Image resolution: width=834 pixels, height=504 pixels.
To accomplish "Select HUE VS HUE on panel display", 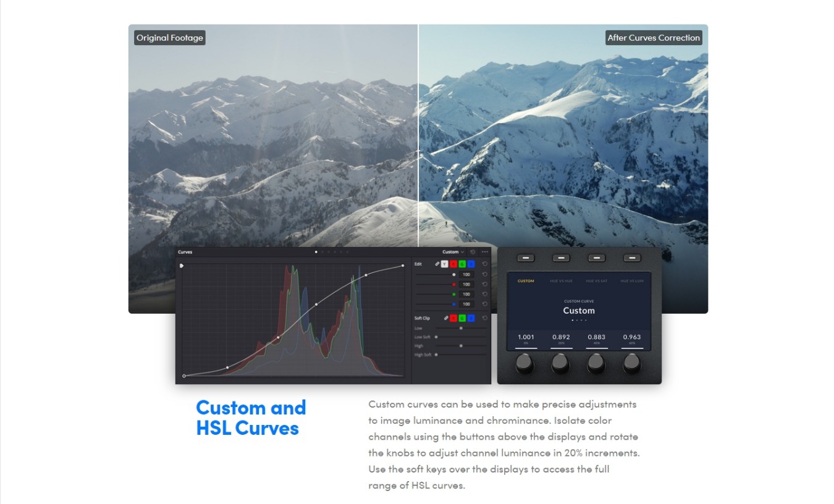I will click(561, 281).
